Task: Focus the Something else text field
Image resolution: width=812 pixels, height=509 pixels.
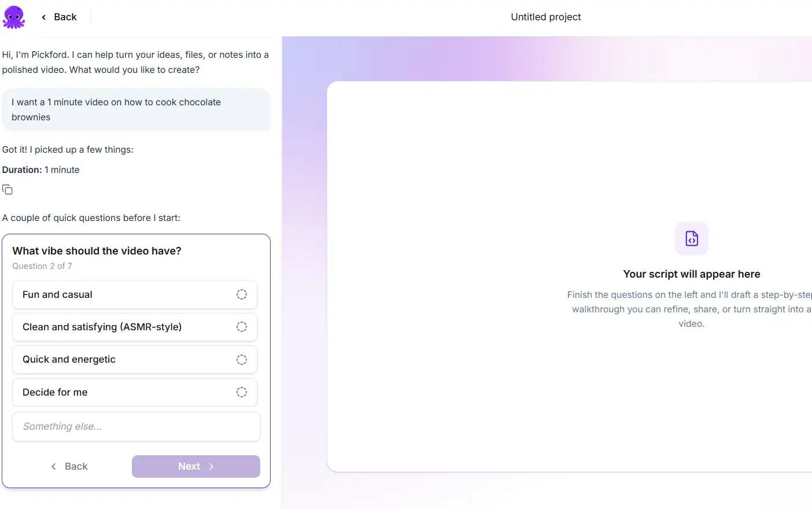Action: point(136,427)
